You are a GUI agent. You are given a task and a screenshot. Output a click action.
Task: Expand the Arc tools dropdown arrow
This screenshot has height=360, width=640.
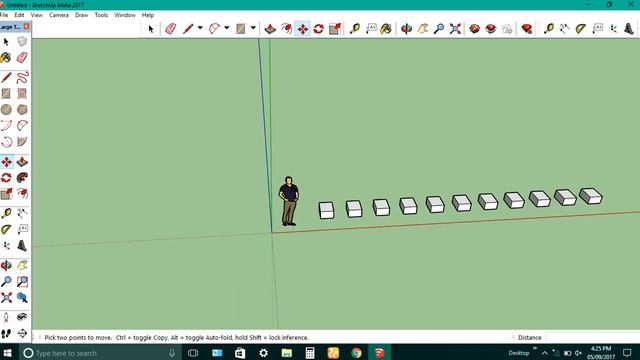click(x=227, y=28)
